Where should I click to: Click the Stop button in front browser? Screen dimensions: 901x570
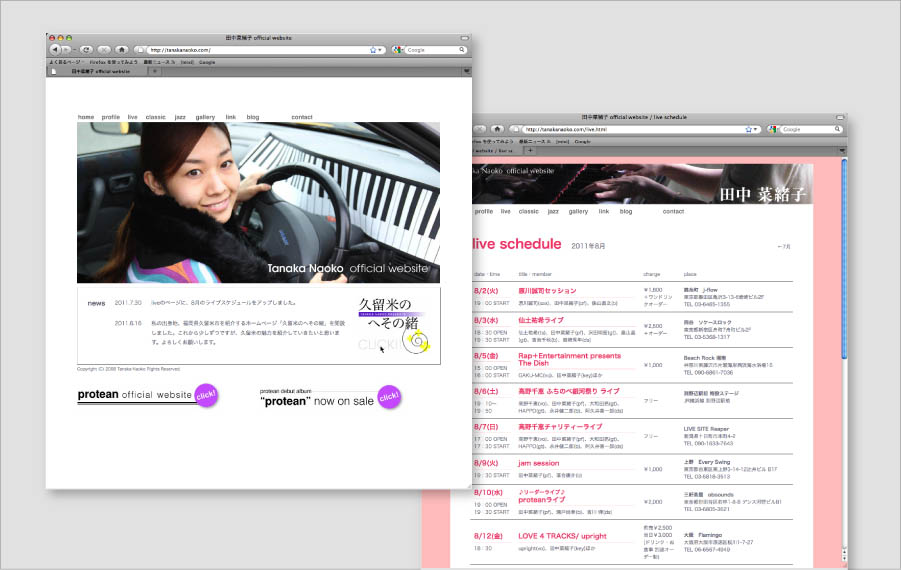(x=104, y=50)
